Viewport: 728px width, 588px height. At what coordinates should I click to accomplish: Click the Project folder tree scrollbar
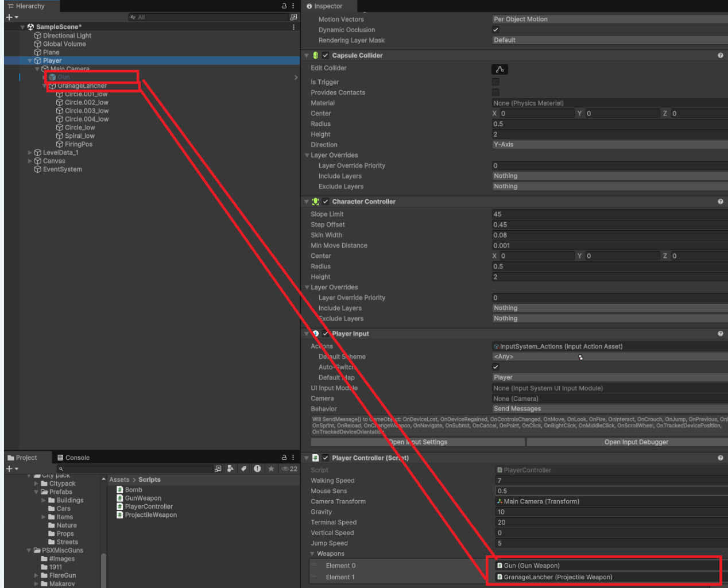[x=103, y=570]
